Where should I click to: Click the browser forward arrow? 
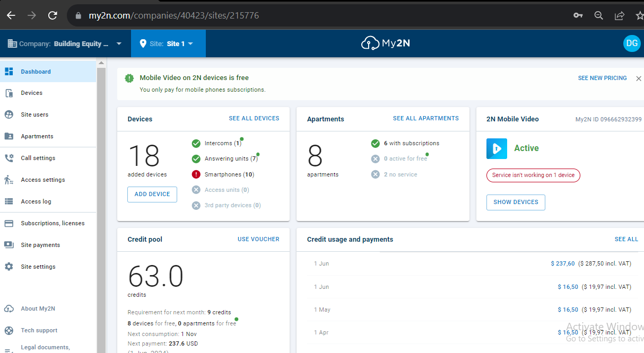pyautogui.click(x=32, y=15)
